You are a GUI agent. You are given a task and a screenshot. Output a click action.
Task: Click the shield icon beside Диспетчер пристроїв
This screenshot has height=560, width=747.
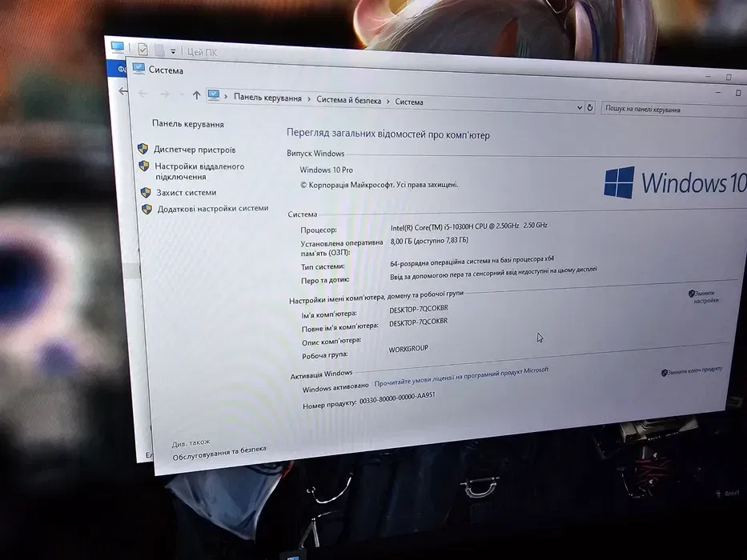coord(143,149)
